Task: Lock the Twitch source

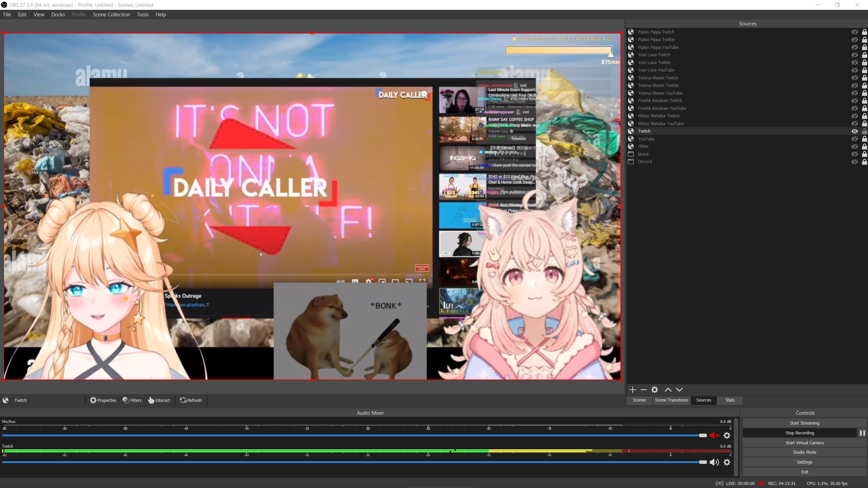Action: (x=864, y=131)
